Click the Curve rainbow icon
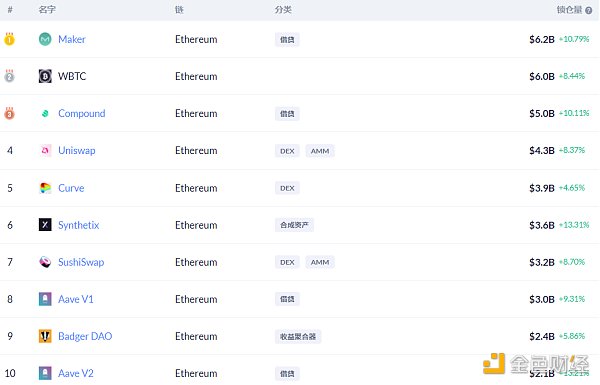 [x=45, y=188]
